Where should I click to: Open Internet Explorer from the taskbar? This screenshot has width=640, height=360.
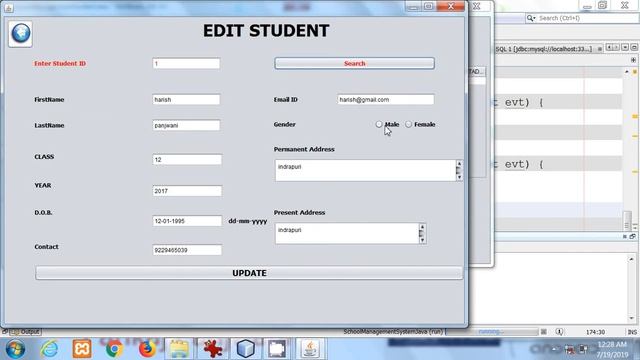[49, 349]
